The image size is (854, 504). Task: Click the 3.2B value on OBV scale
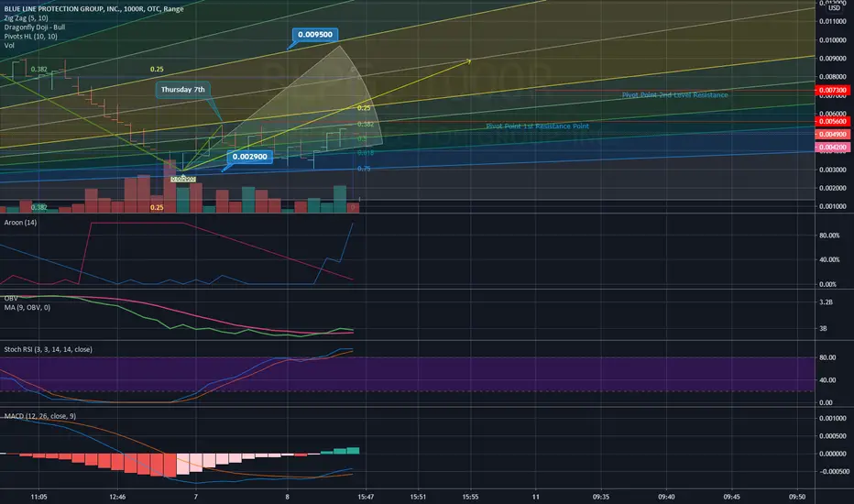827,301
